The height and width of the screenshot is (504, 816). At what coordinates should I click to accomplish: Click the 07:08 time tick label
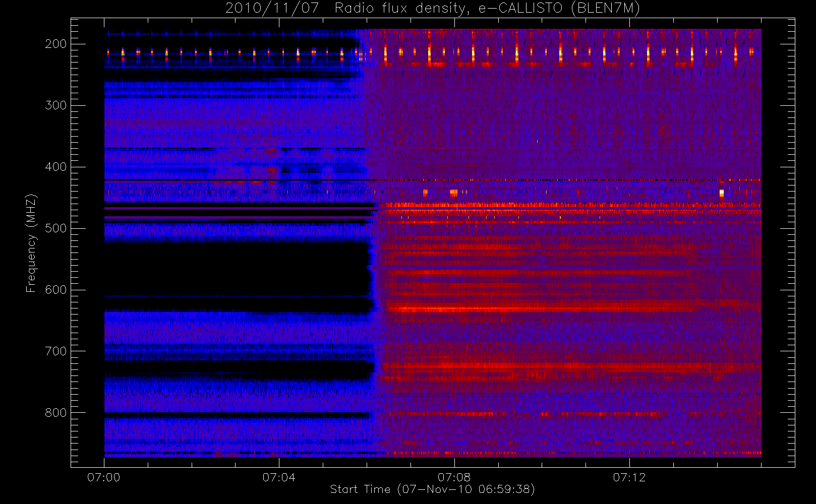[454, 477]
